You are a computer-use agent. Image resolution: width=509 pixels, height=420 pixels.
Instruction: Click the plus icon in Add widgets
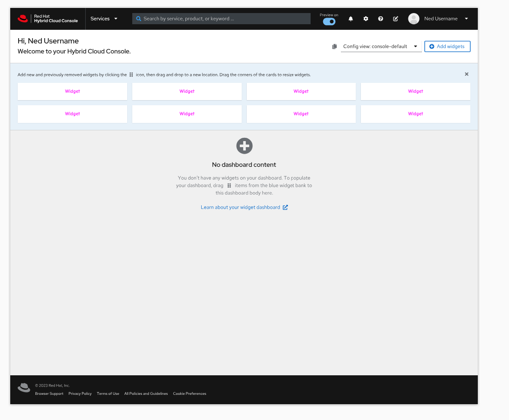(x=432, y=47)
